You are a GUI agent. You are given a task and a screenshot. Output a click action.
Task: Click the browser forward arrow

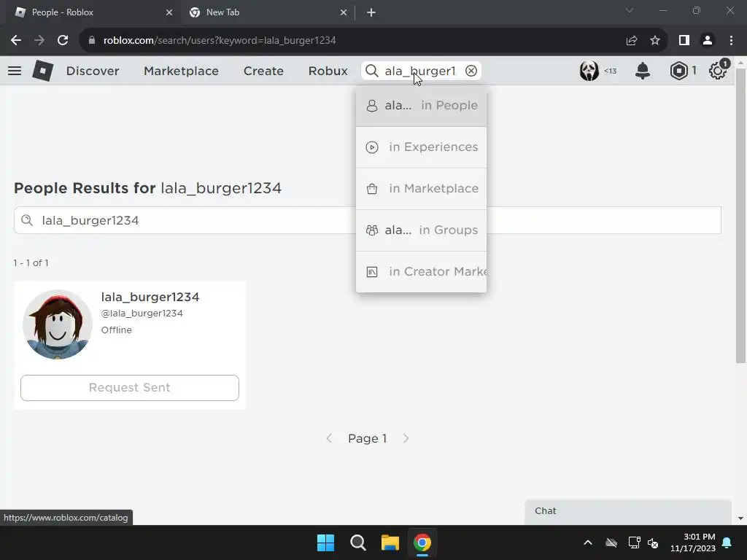tap(39, 41)
